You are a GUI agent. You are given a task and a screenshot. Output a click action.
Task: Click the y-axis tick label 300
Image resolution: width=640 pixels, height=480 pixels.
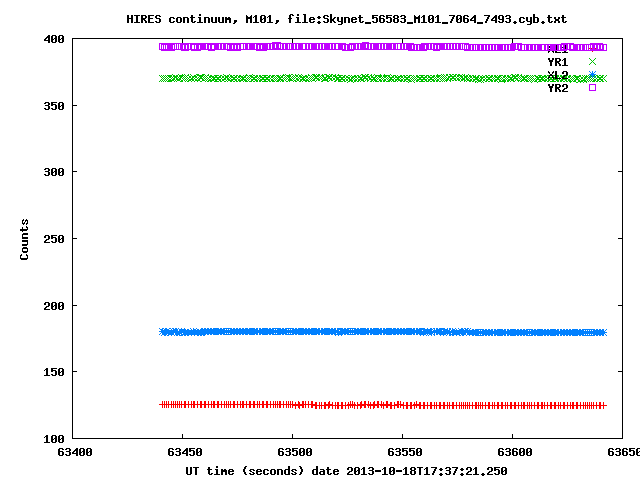click(54, 172)
